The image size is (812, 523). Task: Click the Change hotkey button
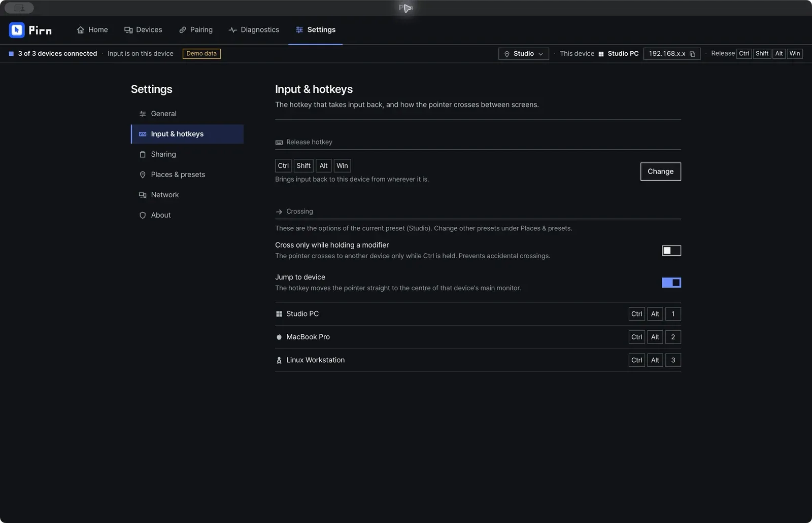tap(660, 171)
